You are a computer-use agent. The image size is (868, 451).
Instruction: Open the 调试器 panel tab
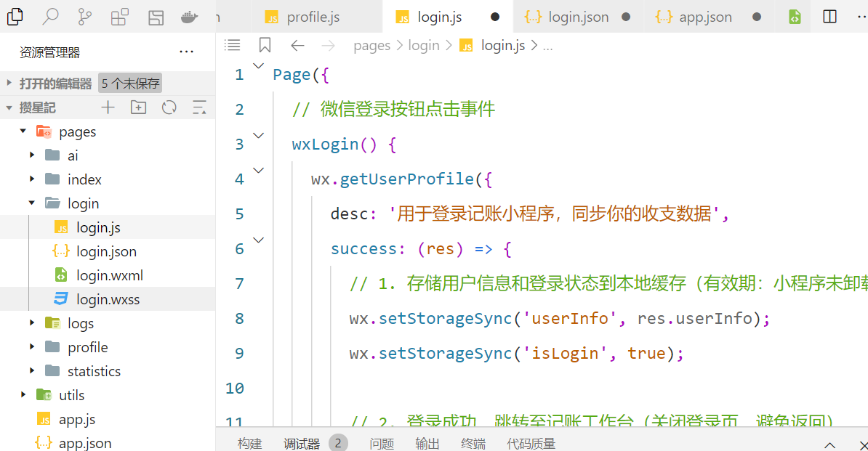[x=302, y=443]
